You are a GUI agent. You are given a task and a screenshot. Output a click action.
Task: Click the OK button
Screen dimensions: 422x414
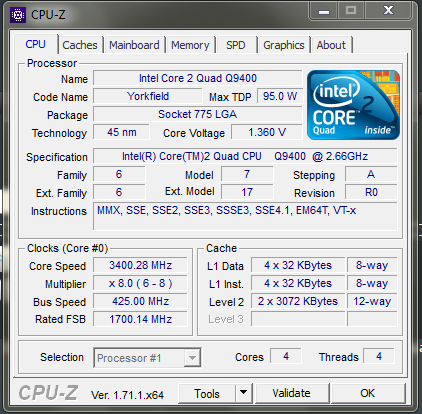click(x=368, y=393)
